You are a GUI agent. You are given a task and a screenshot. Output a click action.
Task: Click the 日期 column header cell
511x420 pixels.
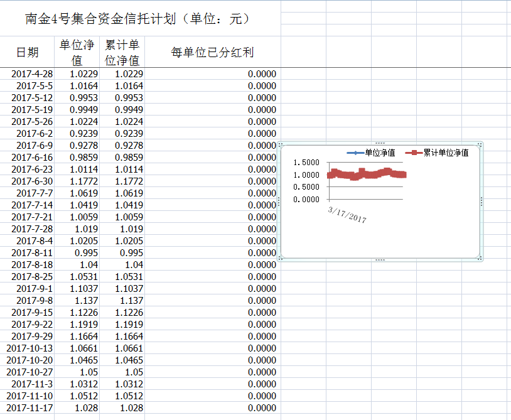point(27,52)
